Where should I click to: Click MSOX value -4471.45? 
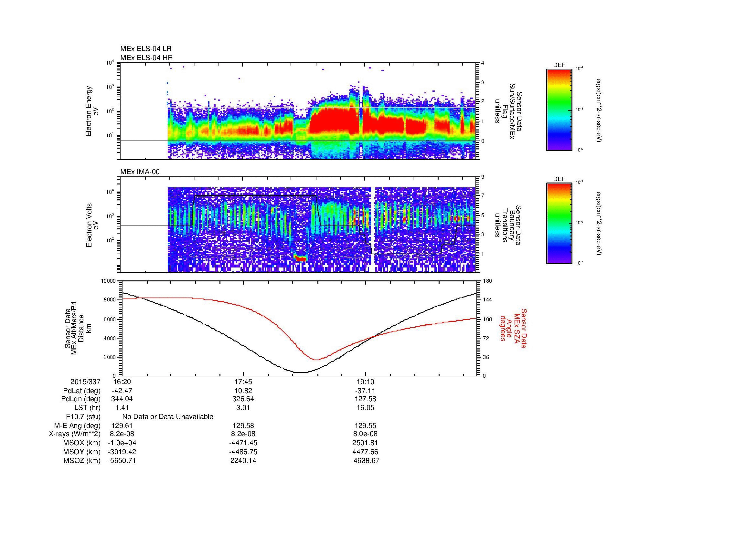click(x=243, y=443)
